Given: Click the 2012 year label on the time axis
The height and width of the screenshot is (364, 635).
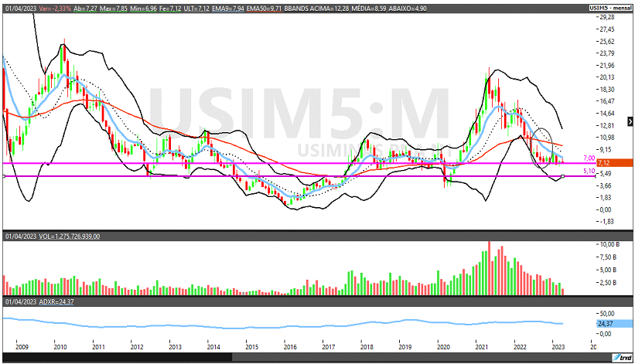Looking at the screenshot, I should 137,346.
